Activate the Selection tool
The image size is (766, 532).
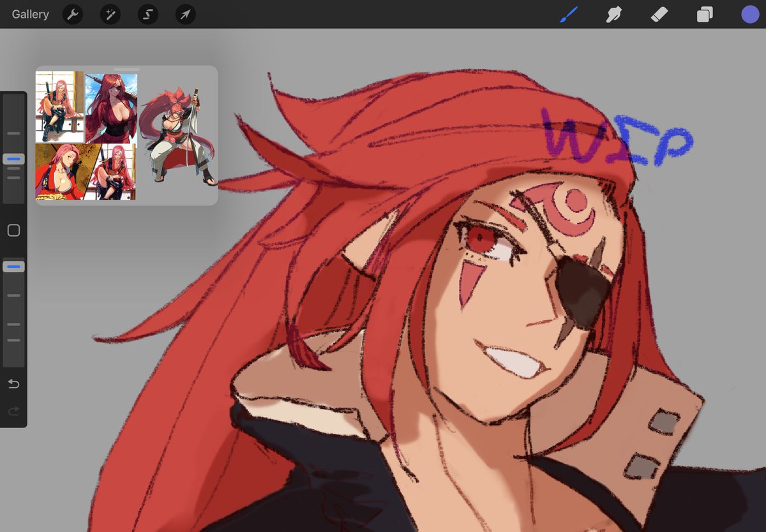pyautogui.click(x=148, y=14)
